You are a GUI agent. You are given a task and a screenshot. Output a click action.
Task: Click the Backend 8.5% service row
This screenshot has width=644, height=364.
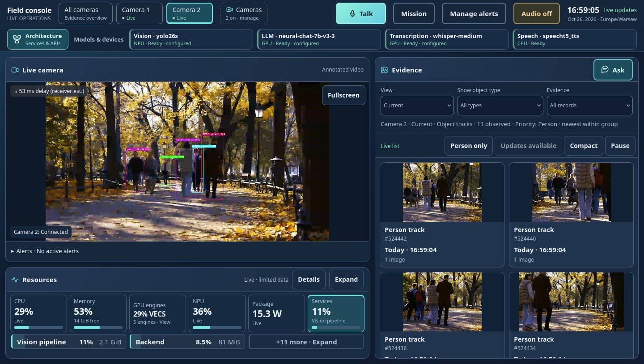(188, 342)
